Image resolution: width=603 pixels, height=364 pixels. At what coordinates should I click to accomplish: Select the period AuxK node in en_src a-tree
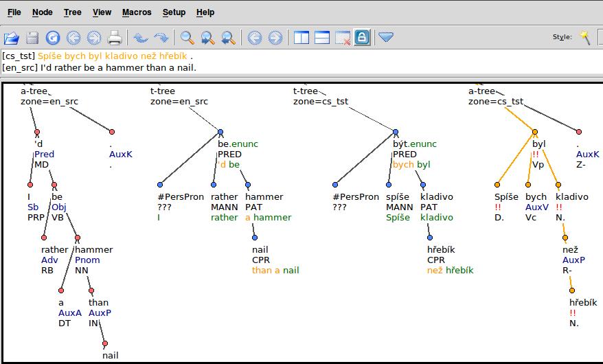(112, 132)
